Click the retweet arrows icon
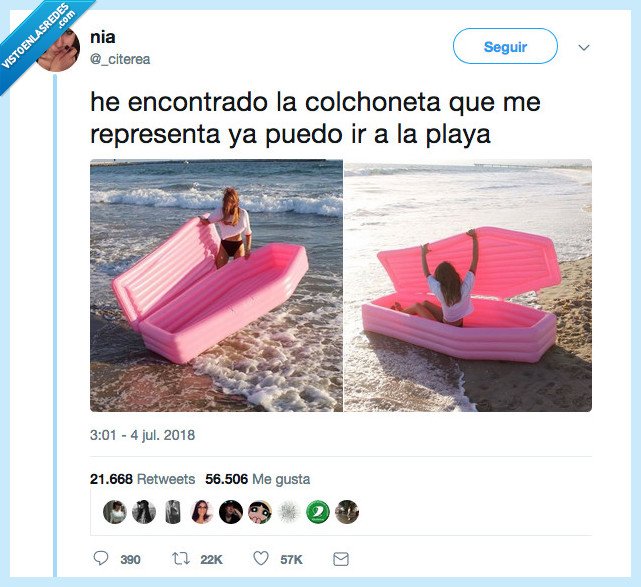This screenshot has height=587, width=641. click(181, 558)
